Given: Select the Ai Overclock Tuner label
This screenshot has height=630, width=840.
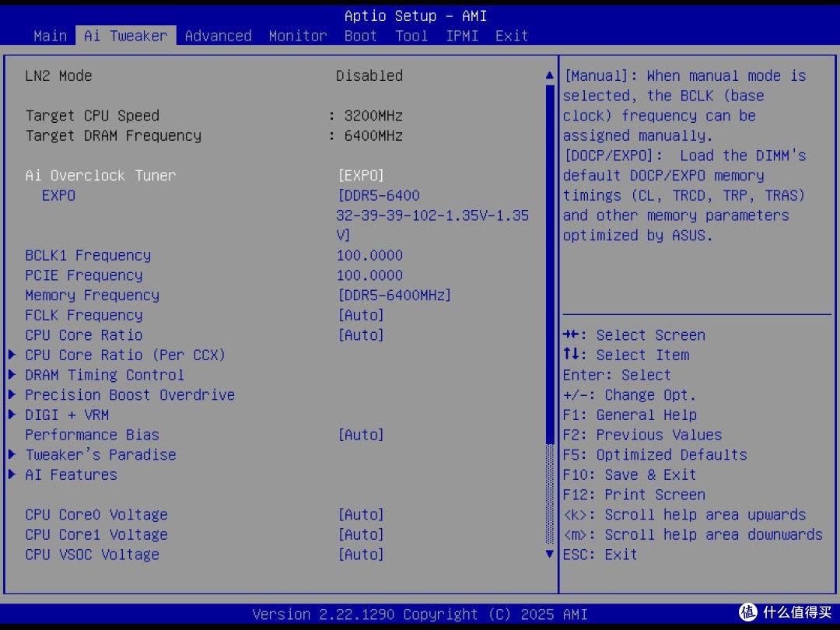Looking at the screenshot, I should [100, 176].
